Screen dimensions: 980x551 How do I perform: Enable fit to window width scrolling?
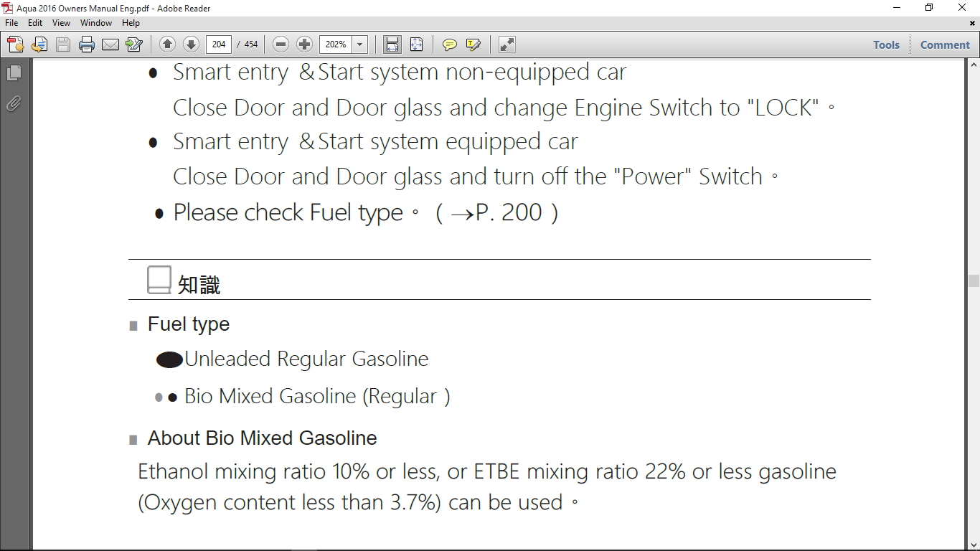tap(392, 44)
